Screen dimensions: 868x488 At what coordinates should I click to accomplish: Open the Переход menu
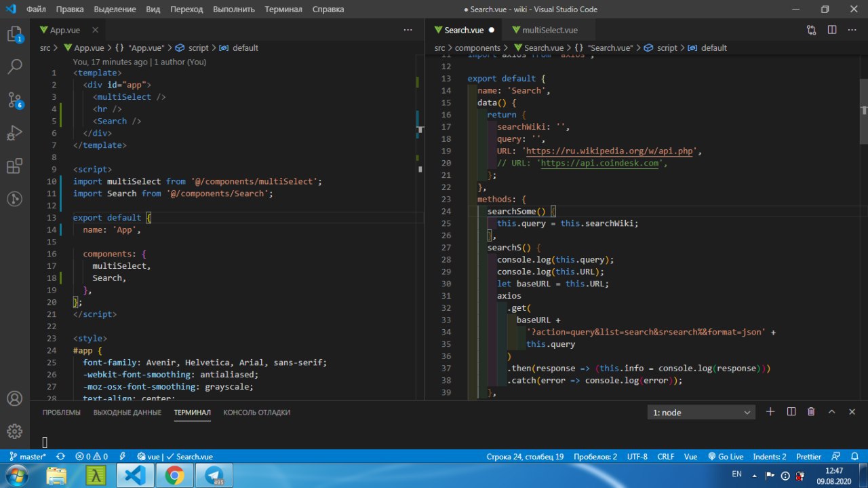click(186, 10)
